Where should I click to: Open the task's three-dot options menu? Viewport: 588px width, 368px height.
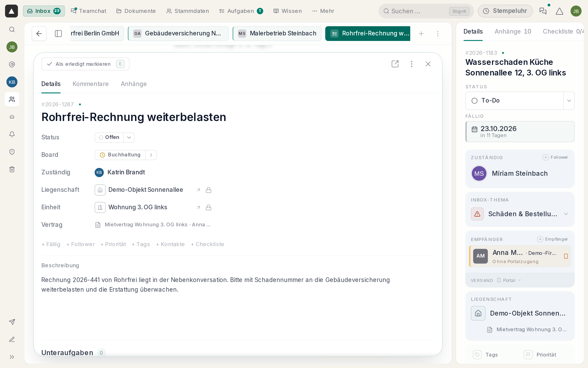(412, 64)
